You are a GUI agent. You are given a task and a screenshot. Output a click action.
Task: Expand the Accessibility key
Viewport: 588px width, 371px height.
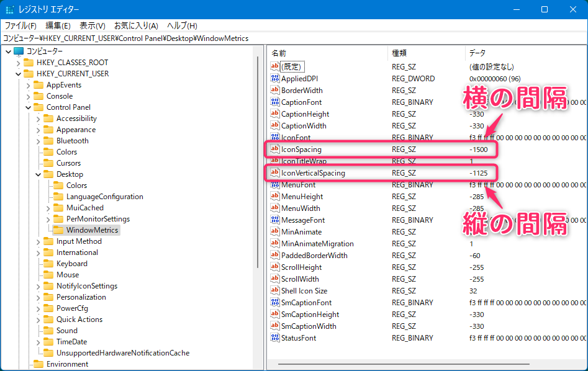[38, 118]
